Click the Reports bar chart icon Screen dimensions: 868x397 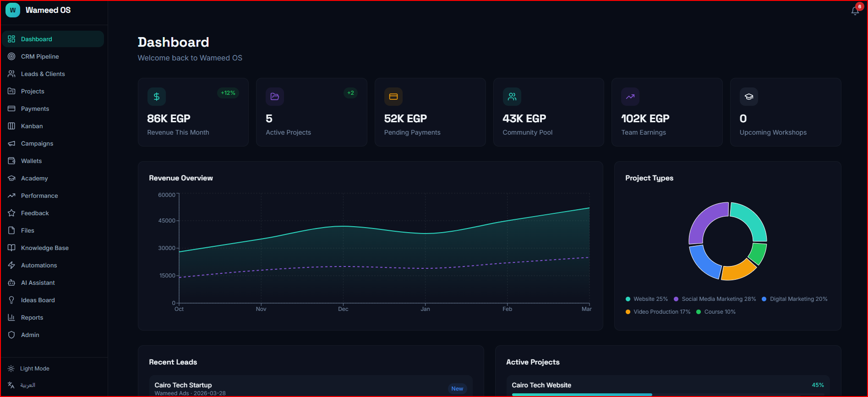pyautogui.click(x=11, y=317)
